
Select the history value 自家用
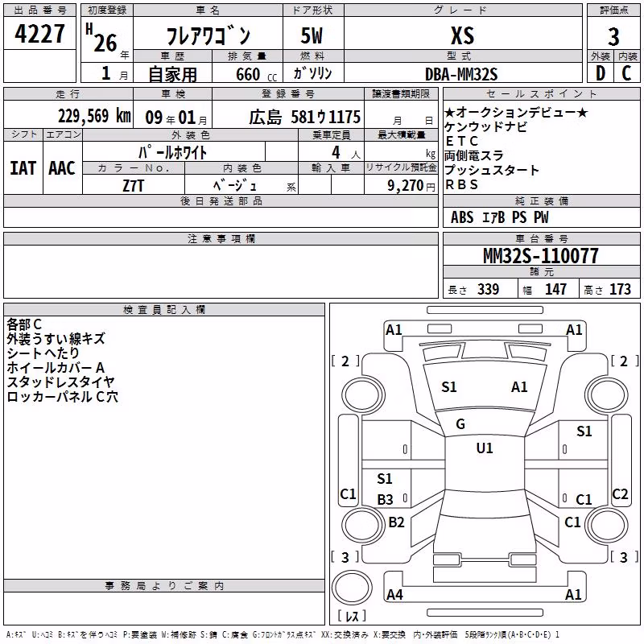[172, 74]
